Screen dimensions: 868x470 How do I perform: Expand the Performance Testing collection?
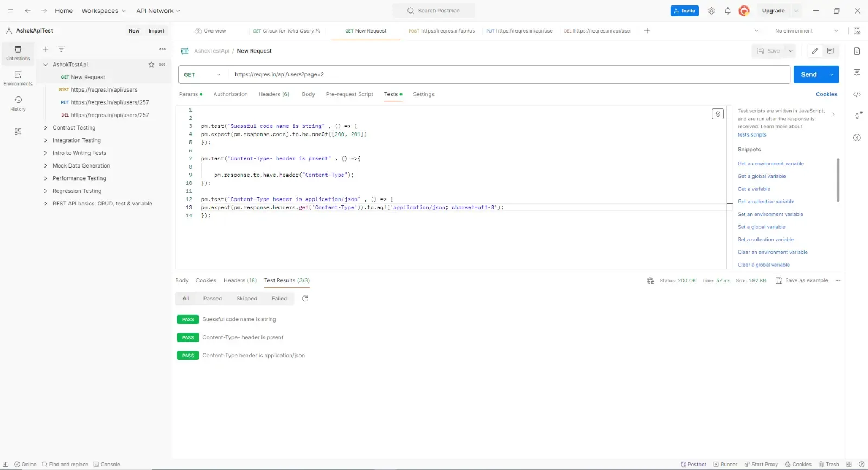pyautogui.click(x=46, y=178)
